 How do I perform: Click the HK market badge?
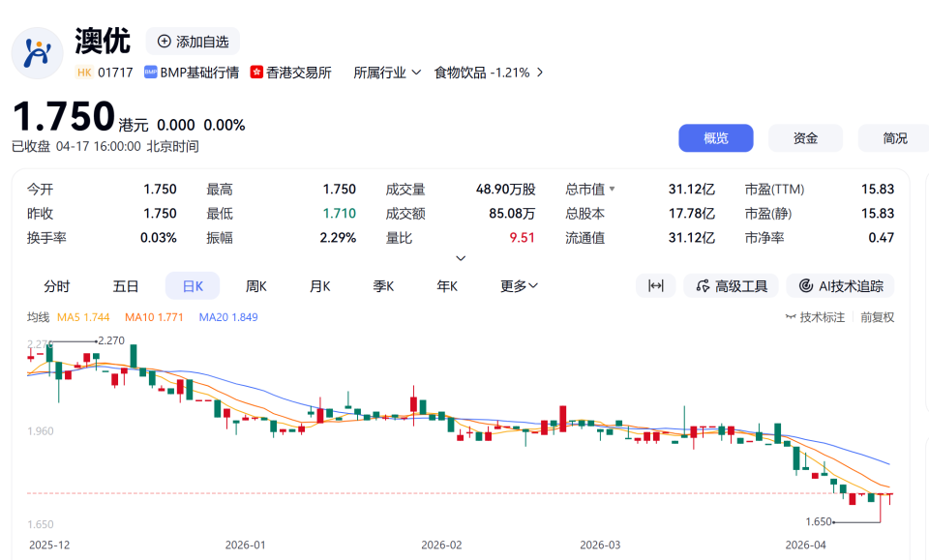coord(84,73)
